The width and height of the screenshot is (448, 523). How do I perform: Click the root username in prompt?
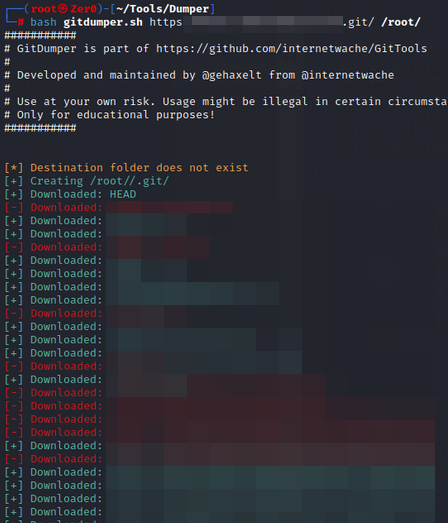click(x=44, y=9)
